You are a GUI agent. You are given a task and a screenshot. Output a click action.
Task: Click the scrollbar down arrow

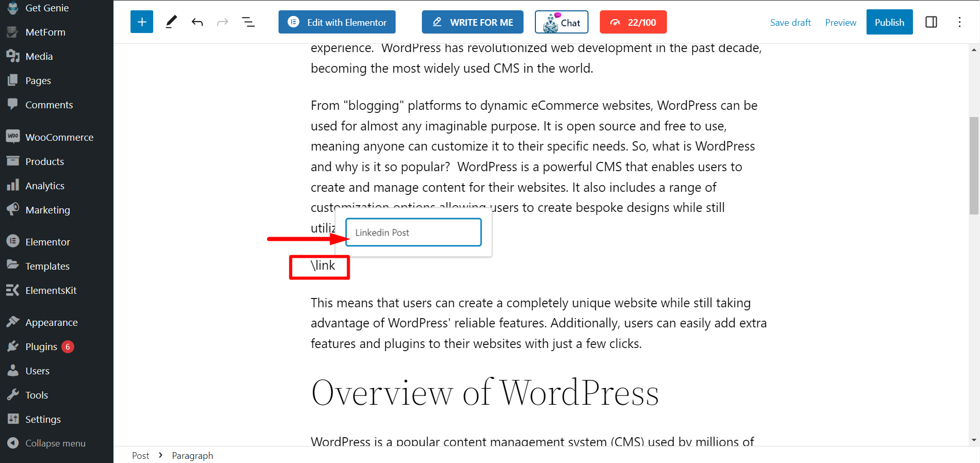point(974,440)
